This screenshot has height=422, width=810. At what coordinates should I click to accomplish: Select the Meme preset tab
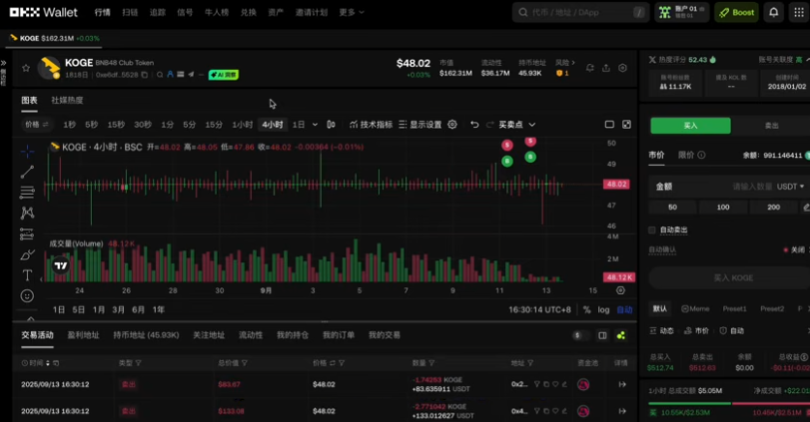click(695, 309)
